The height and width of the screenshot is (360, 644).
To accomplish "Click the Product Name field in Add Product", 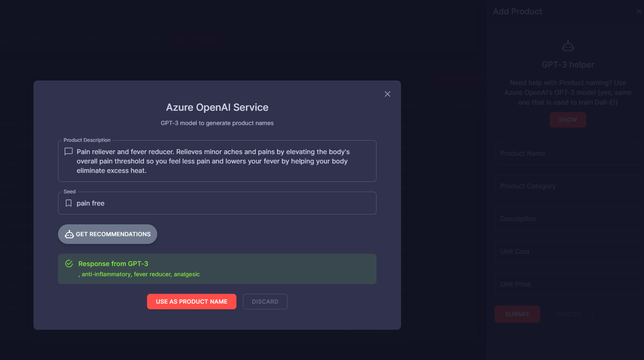I will pos(568,154).
